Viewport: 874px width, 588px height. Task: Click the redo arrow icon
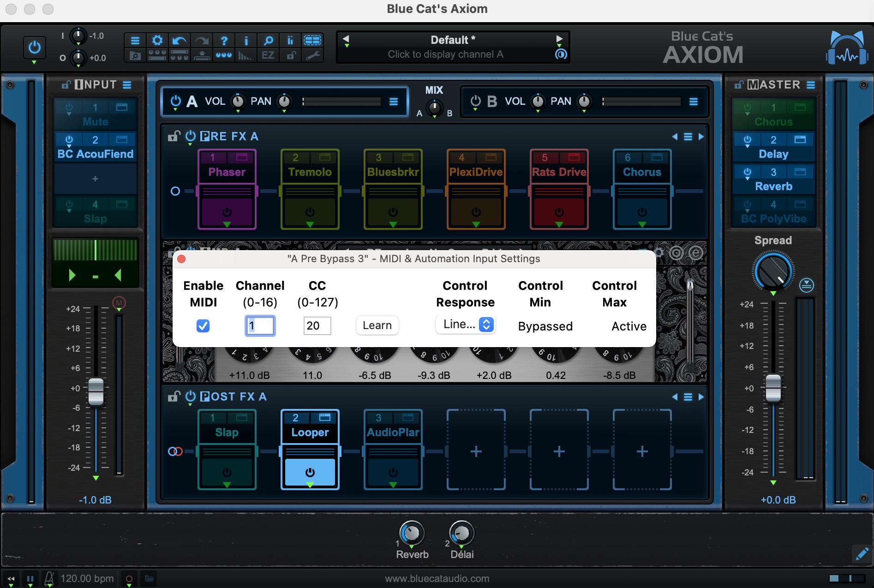(x=201, y=41)
